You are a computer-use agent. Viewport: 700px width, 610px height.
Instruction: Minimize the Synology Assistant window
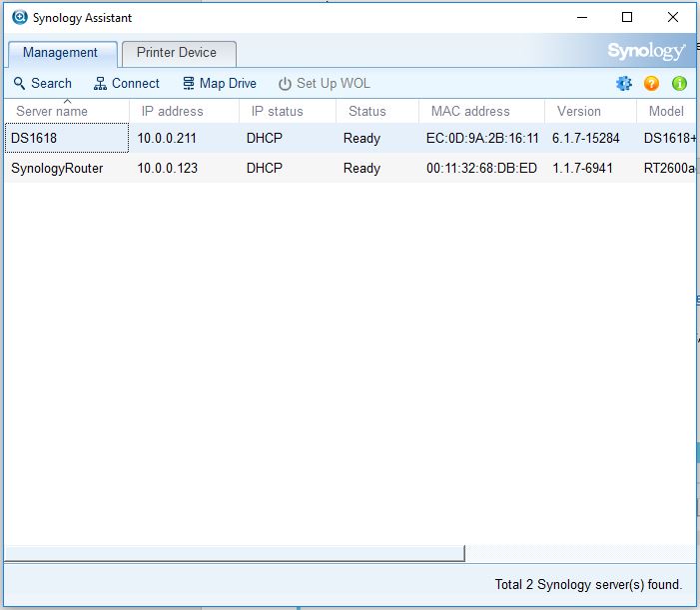pos(582,17)
